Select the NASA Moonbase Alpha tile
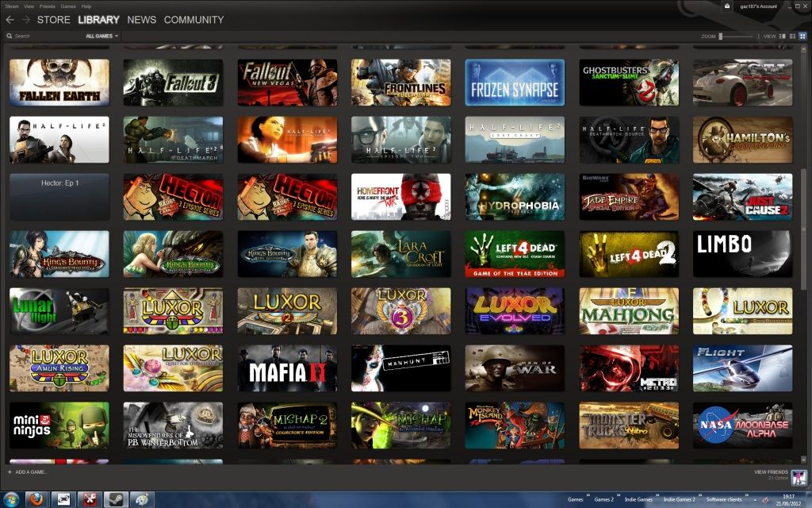 (x=742, y=425)
